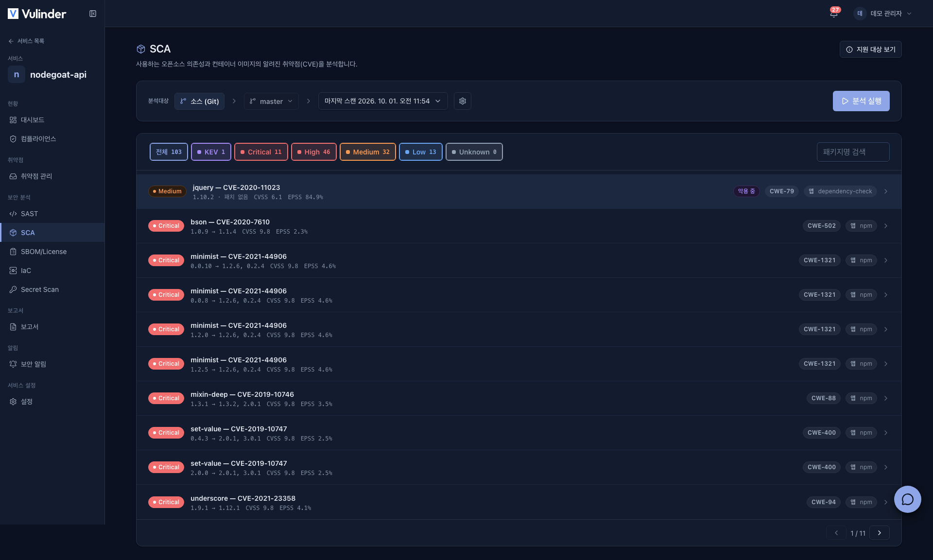933x560 pixels.
Task: Open the SAST analysis page
Action: (52, 214)
